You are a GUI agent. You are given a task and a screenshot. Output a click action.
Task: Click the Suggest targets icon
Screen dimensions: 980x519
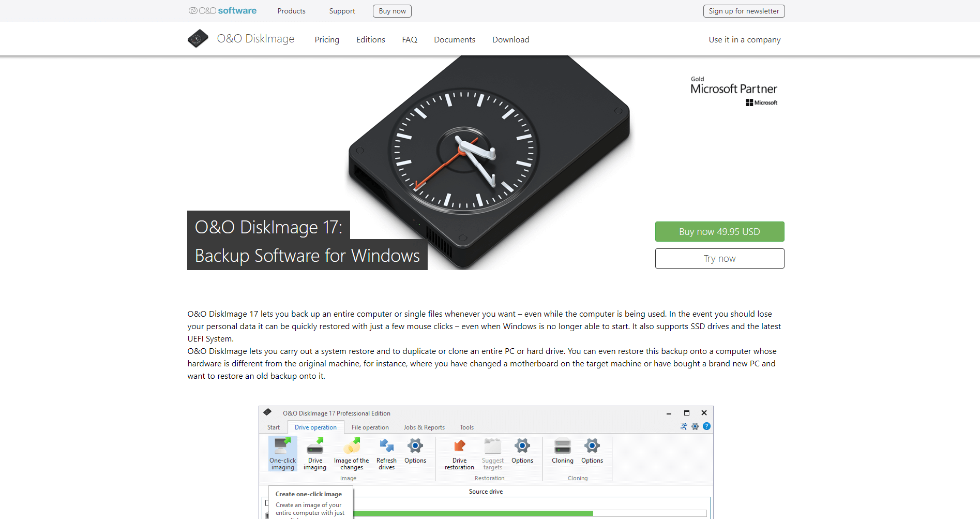[492, 454]
